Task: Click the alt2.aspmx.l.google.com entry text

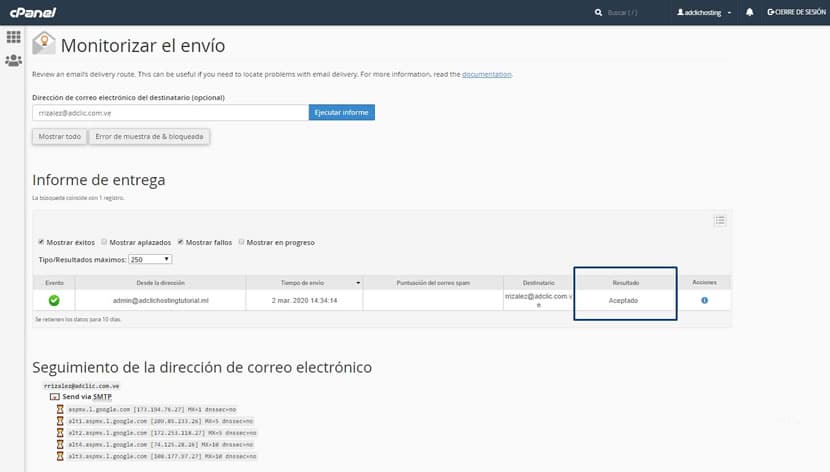Action: point(162,432)
